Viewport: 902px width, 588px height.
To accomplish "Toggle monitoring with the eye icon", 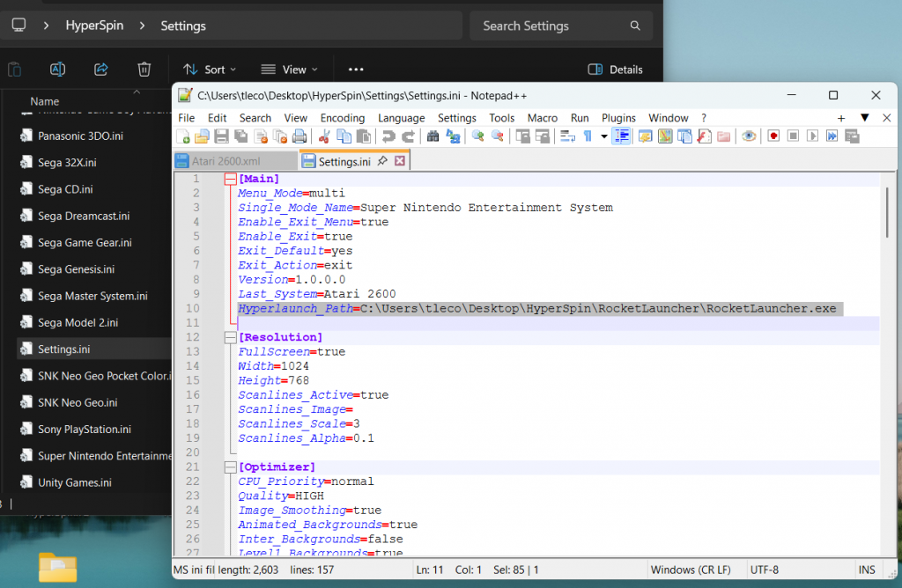I will click(x=749, y=136).
